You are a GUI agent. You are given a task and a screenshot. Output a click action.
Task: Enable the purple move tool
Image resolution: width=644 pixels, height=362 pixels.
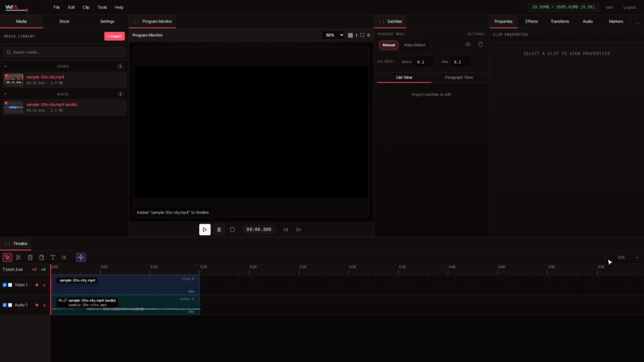pos(80,257)
